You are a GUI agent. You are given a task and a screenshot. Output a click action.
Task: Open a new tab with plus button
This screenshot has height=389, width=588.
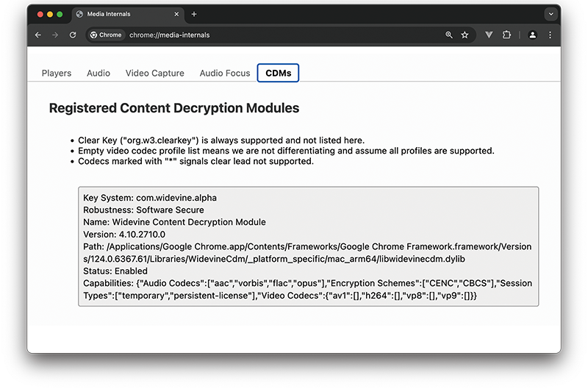194,14
